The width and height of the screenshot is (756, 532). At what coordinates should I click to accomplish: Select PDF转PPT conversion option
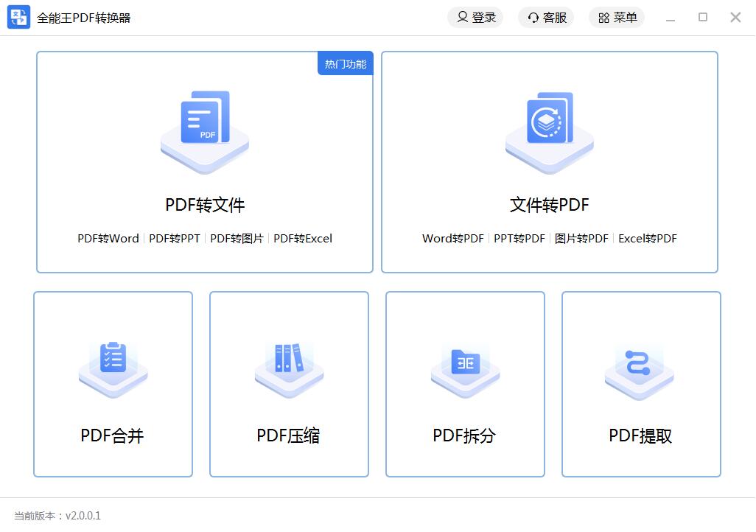tap(174, 238)
